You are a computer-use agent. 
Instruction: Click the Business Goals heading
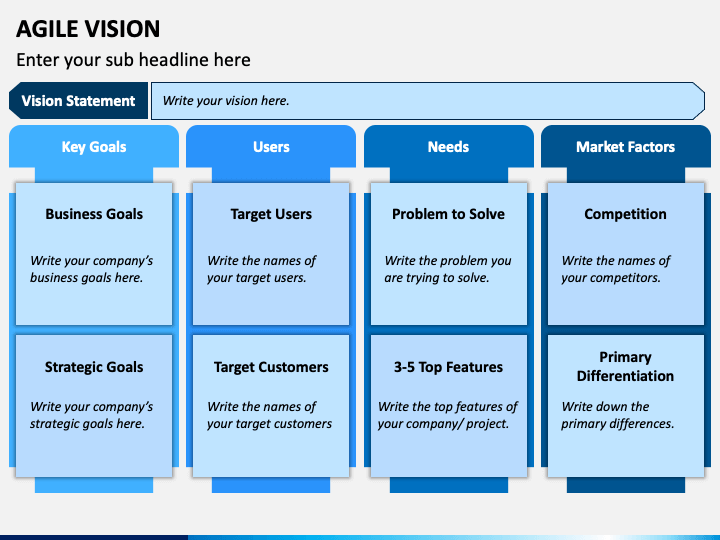point(94,214)
